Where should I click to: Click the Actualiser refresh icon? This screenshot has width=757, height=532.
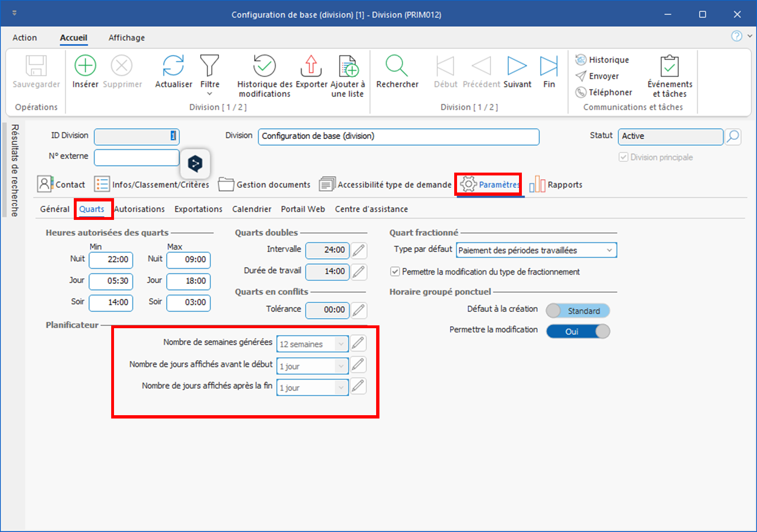173,66
